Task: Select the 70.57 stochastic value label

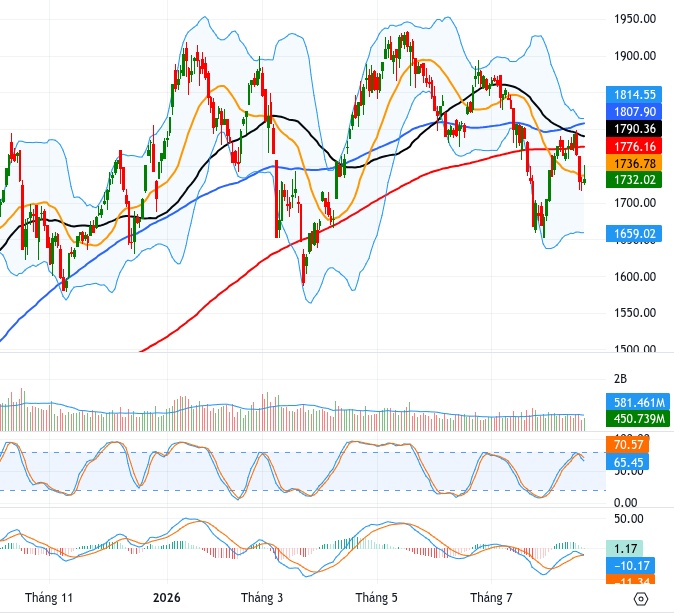Action: (627, 444)
